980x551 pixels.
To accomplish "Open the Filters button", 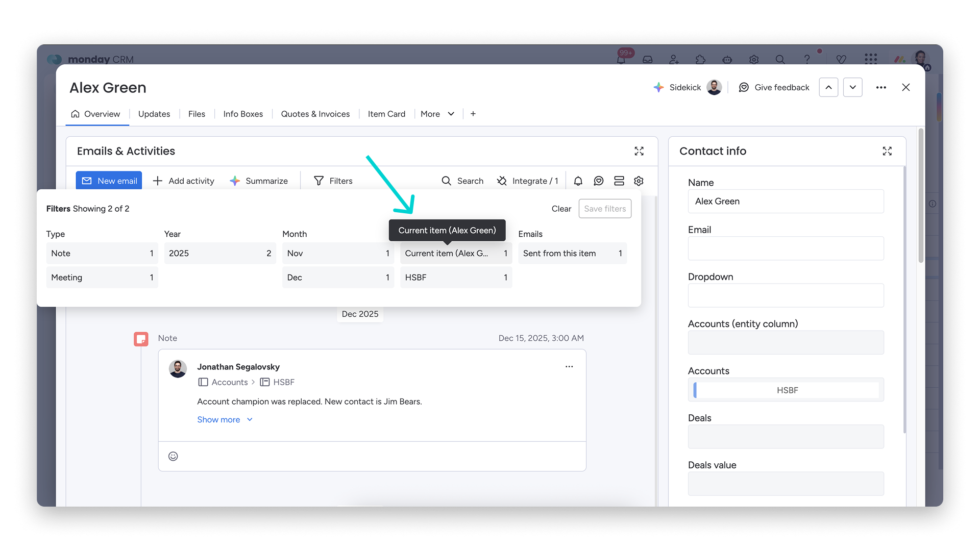I will [x=333, y=181].
